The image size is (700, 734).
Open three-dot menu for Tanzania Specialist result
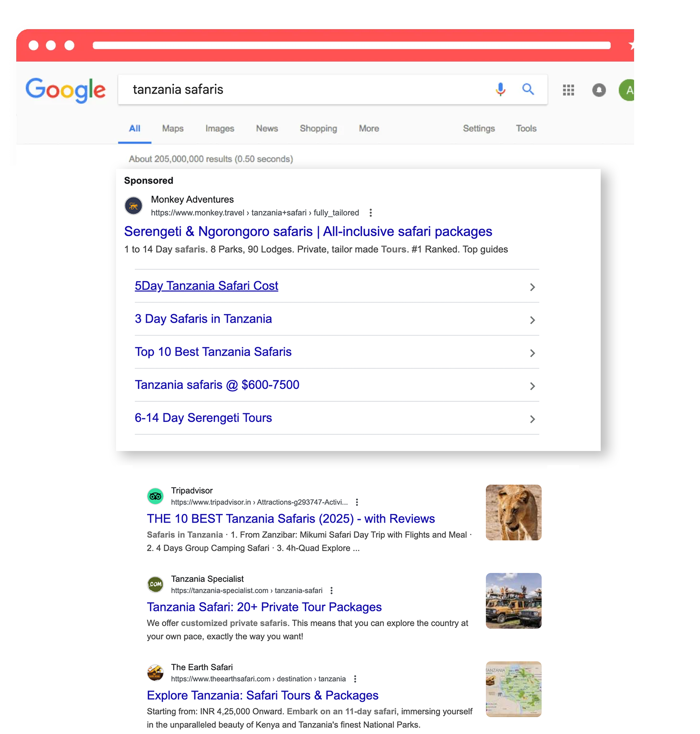pyautogui.click(x=331, y=590)
